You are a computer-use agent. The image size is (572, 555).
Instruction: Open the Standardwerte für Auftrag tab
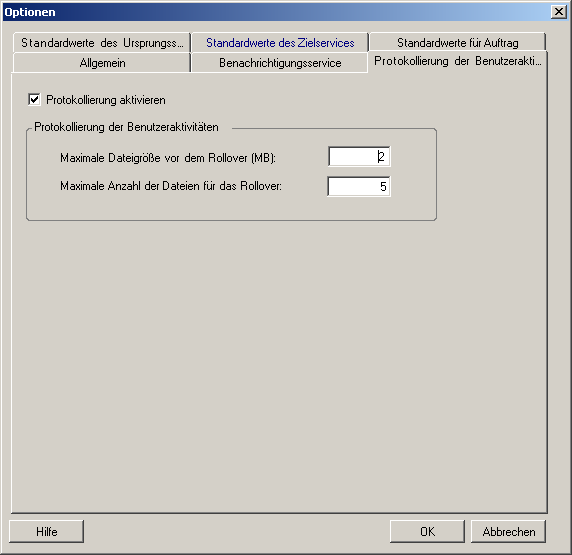point(457,43)
